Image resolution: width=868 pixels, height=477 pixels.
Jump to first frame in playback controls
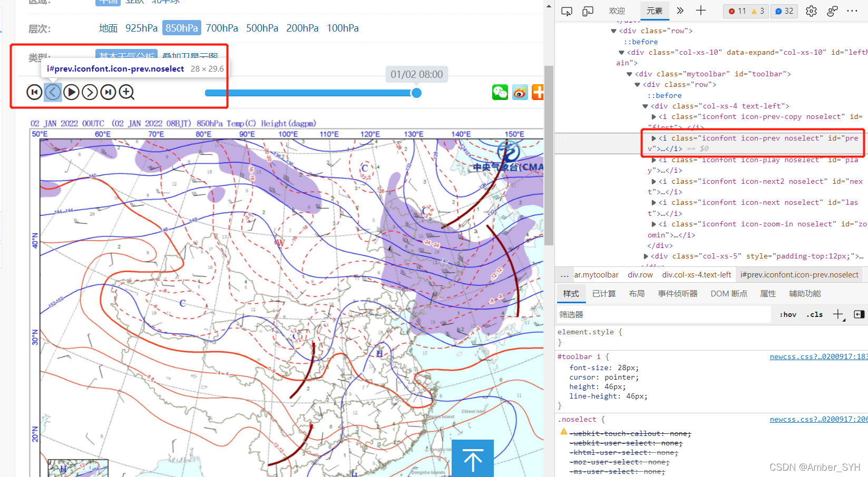[34, 93]
